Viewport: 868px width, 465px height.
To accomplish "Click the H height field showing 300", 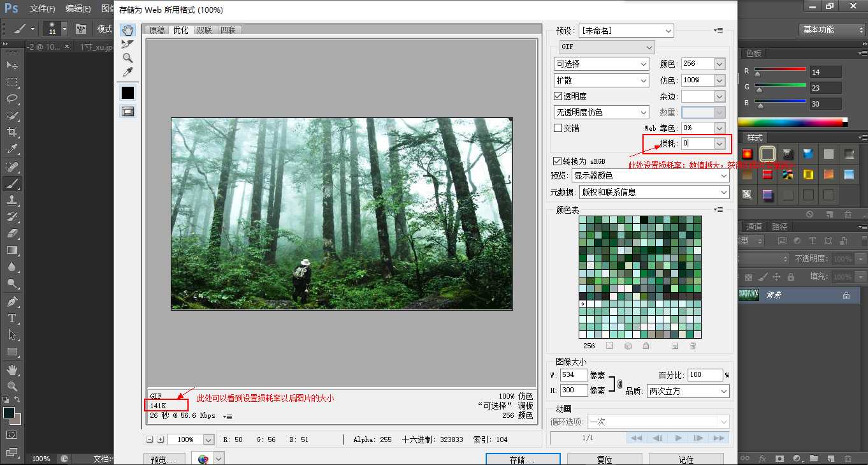I will click(574, 390).
